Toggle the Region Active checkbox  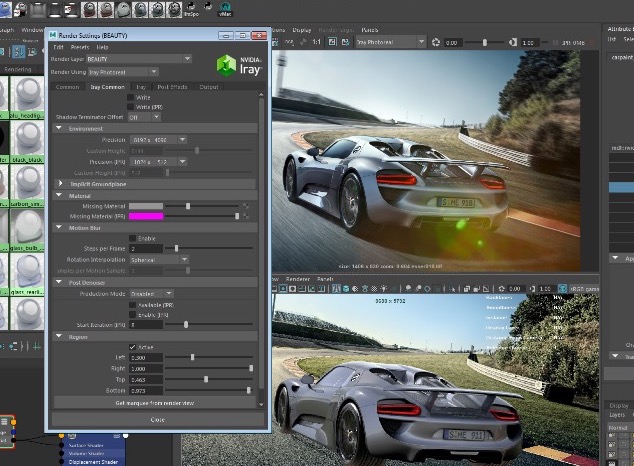[x=133, y=347]
